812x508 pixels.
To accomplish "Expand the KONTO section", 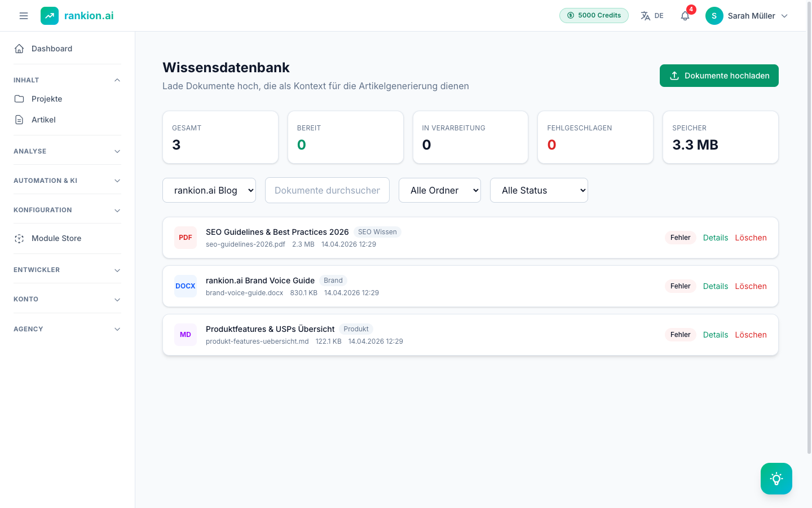I will (68, 299).
